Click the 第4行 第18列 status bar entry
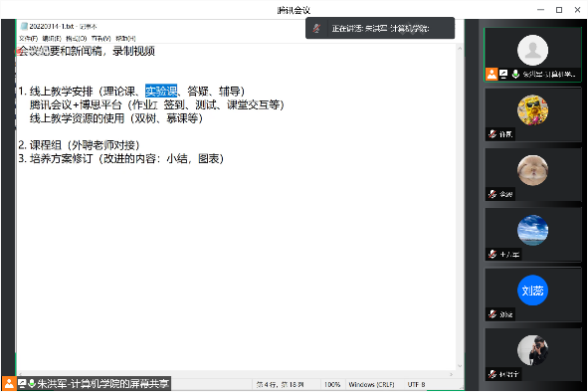 [281, 384]
